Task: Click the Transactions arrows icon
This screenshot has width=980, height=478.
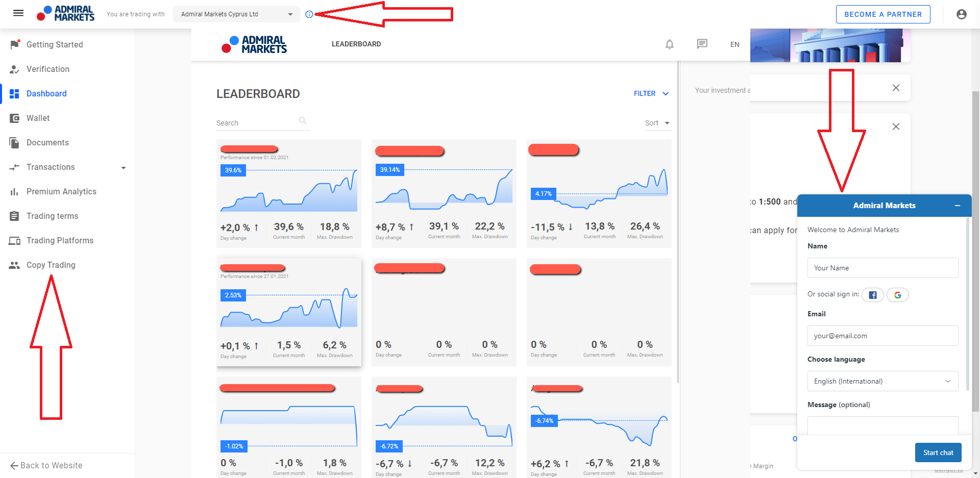Action: coord(15,167)
